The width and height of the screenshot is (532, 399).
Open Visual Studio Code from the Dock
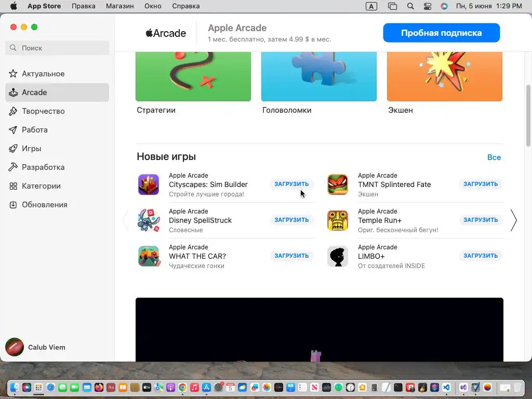point(446,387)
